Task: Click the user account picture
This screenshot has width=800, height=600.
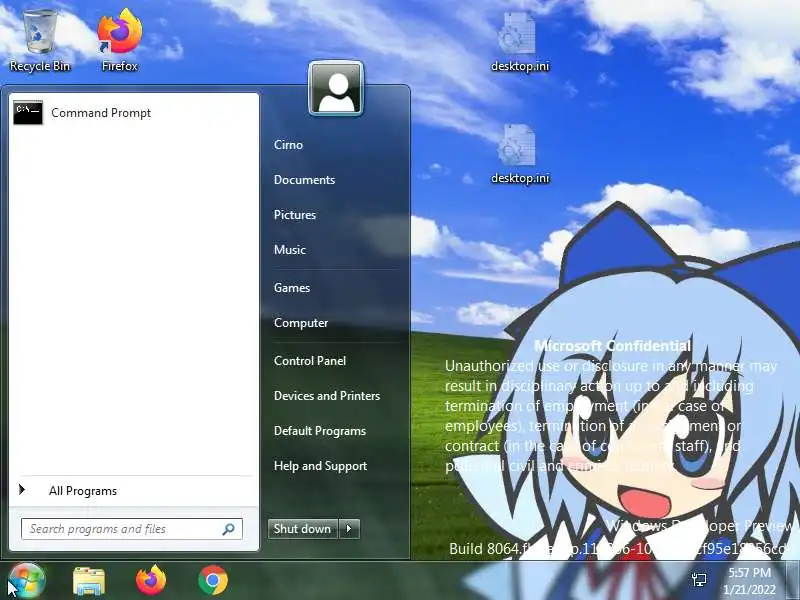Action: tap(336, 89)
